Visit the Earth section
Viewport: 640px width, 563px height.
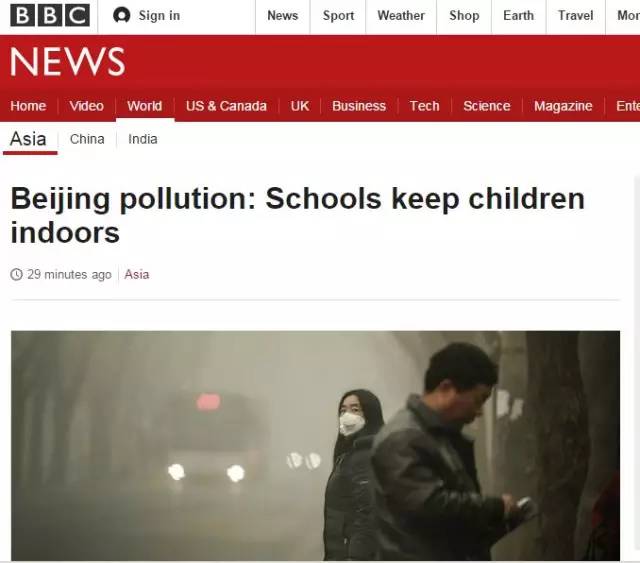(x=518, y=16)
